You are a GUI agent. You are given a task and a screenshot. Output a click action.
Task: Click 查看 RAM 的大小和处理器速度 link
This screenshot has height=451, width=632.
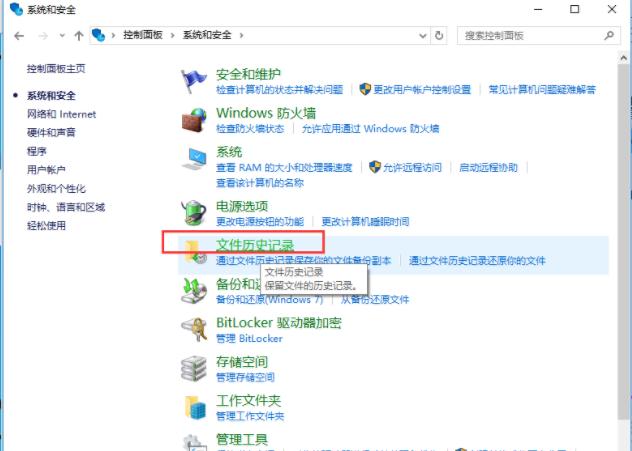coord(284,167)
